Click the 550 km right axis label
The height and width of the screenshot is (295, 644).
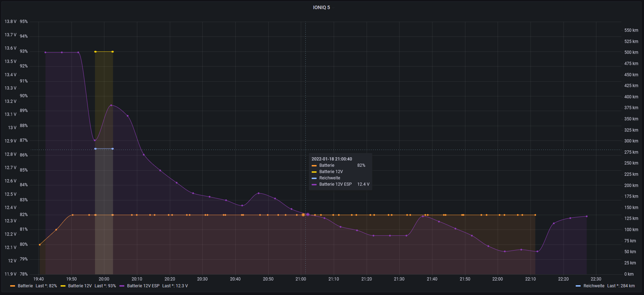click(631, 30)
